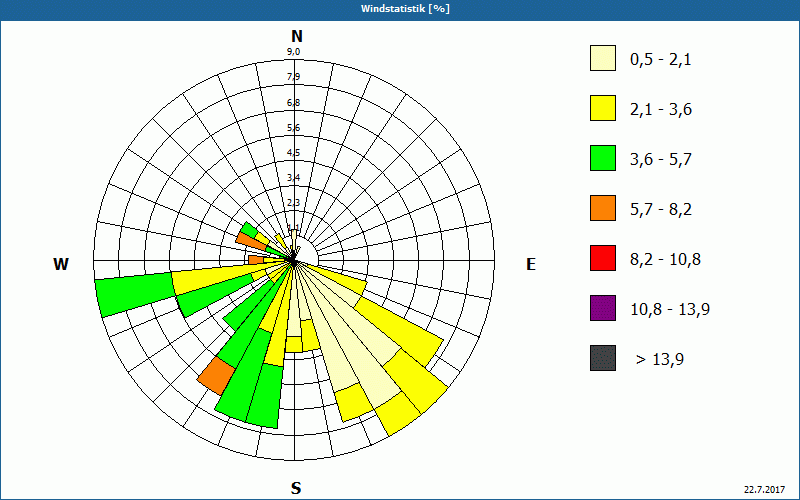Click the legend text '5,7 - 8,2'
Image resolution: width=800 pixels, height=500 pixels.
pos(661,210)
